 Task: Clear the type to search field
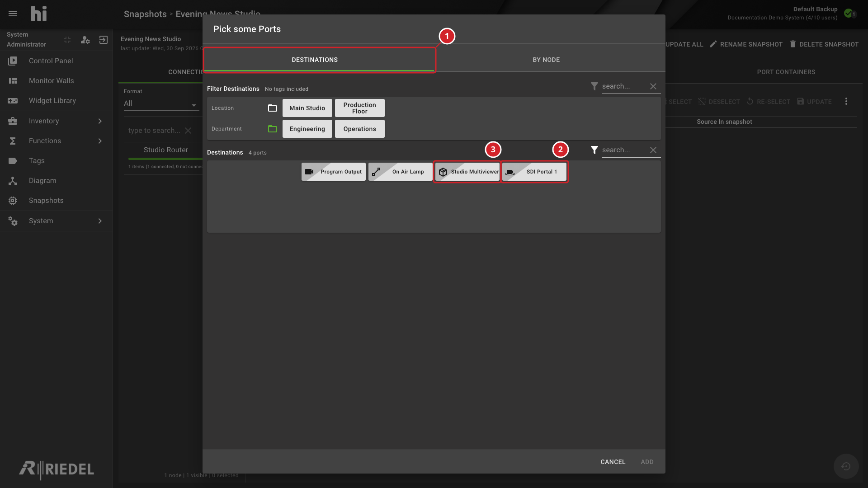pos(188,131)
